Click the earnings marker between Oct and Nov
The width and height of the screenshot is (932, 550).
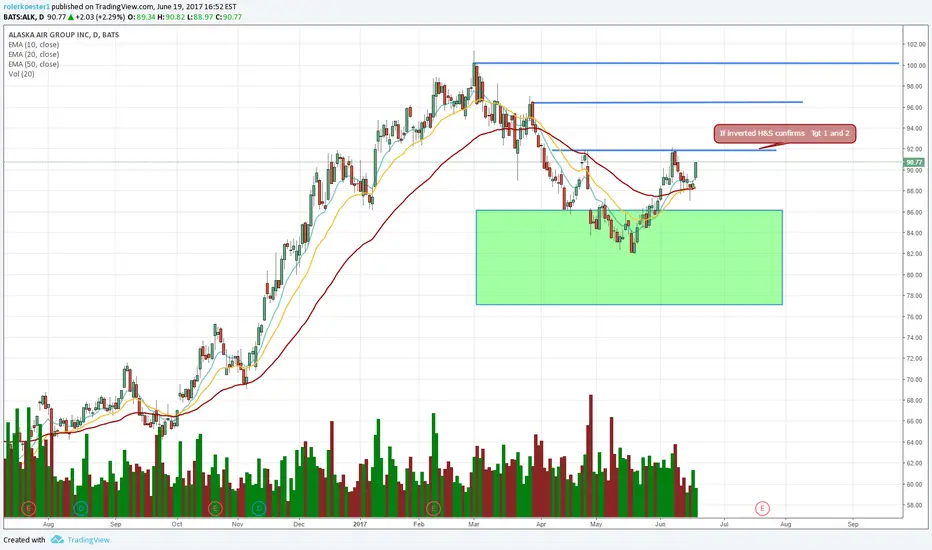[x=215, y=508]
